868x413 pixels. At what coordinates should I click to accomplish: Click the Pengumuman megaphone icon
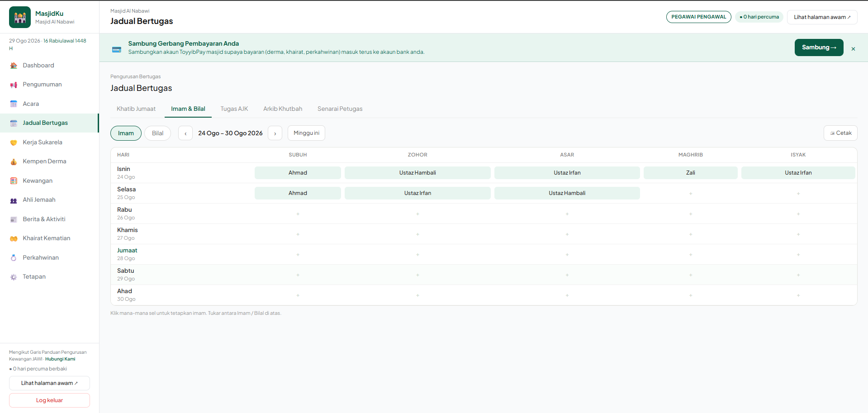[x=14, y=85]
